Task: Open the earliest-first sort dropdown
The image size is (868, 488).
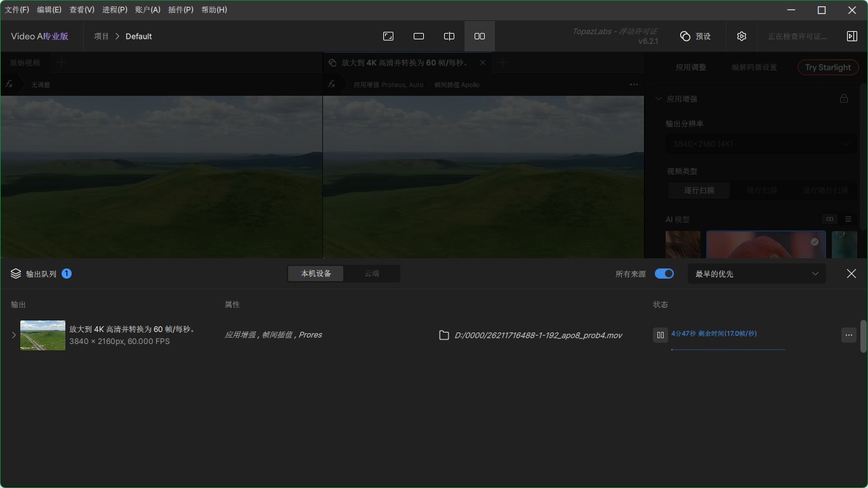Action: pos(756,274)
